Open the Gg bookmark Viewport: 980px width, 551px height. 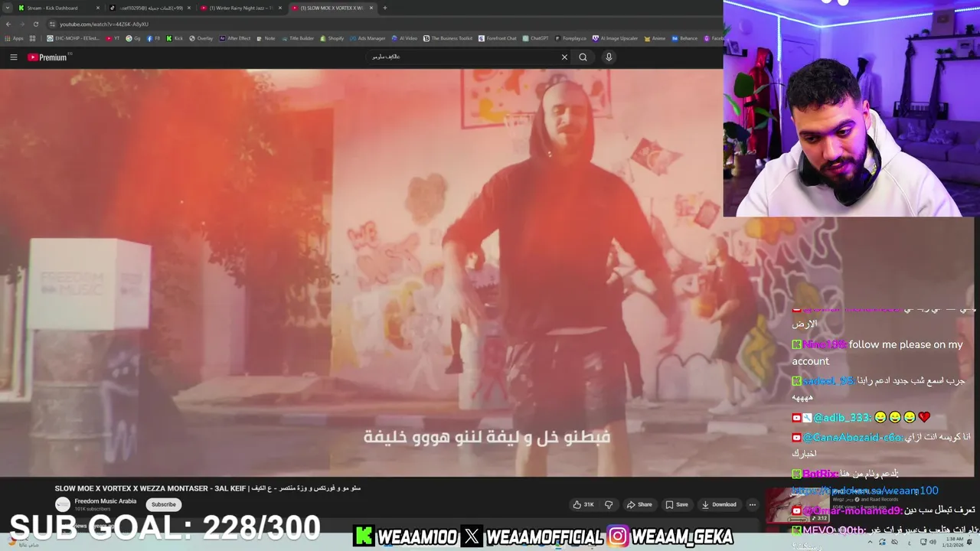pyautogui.click(x=133, y=38)
